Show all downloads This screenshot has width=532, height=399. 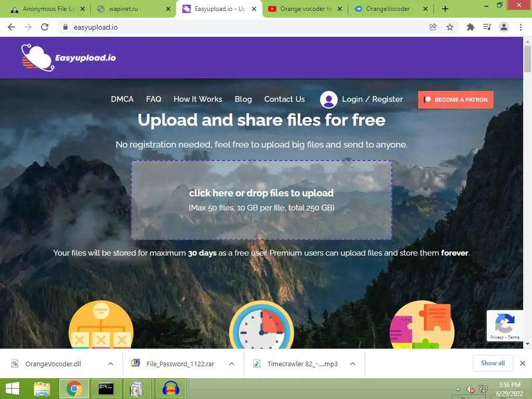[x=493, y=363]
